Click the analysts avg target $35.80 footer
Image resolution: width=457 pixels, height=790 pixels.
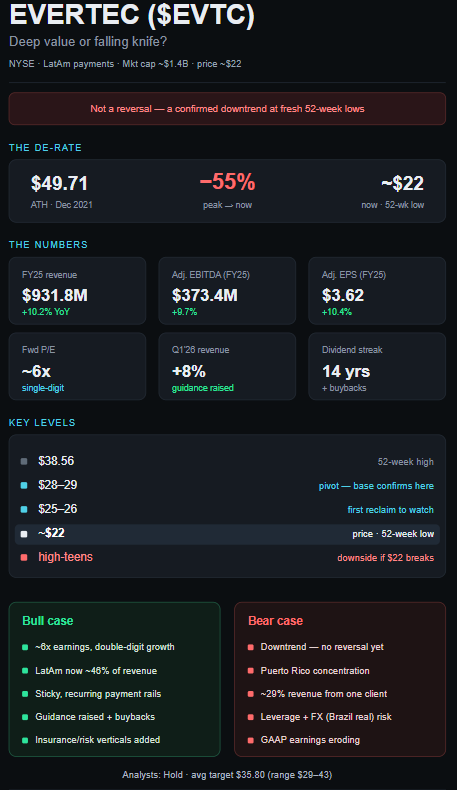click(227, 774)
